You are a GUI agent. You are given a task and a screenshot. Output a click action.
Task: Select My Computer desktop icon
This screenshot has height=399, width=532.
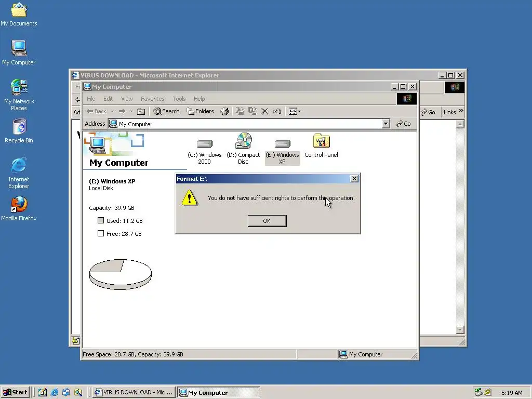click(x=19, y=53)
